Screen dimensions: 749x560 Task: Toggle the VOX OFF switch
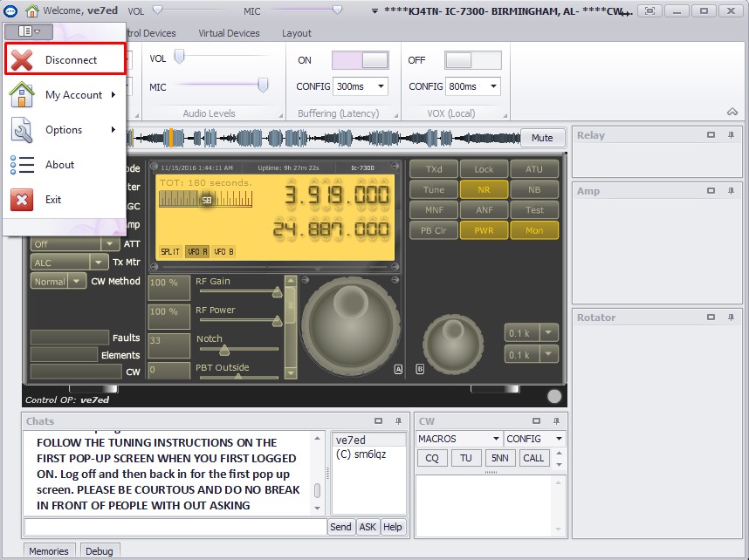[x=473, y=60]
